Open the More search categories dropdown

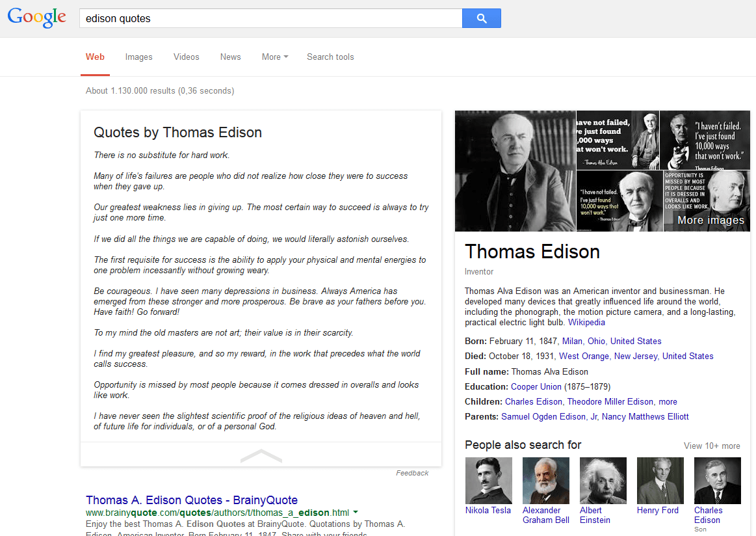(x=274, y=57)
